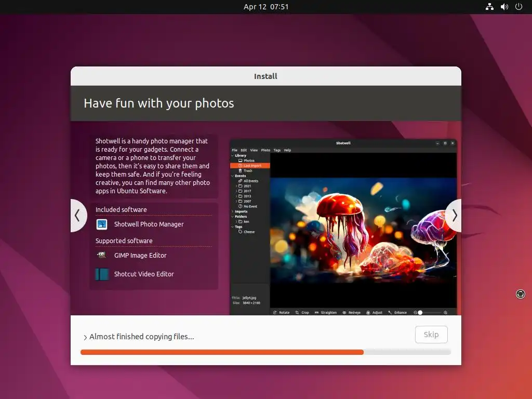Click the 'Shotcut Video Editor' label

tap(144, 274)
